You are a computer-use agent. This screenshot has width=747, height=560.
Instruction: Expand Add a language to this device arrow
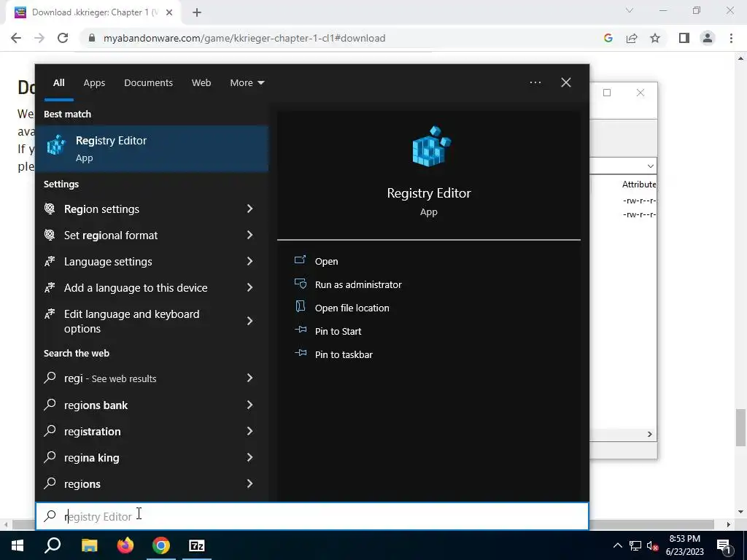pyautogui.click(x=249, y=287)
